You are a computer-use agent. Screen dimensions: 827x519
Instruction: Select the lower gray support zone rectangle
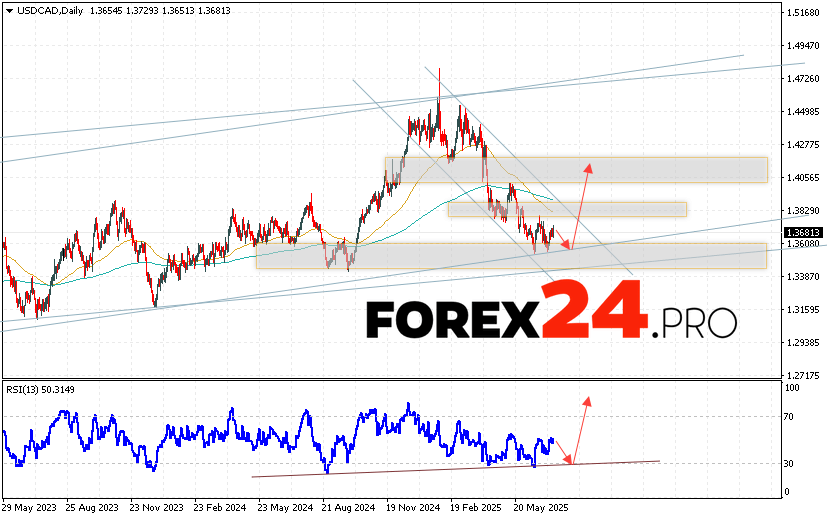pyautogui.click(x=510, y=255)
